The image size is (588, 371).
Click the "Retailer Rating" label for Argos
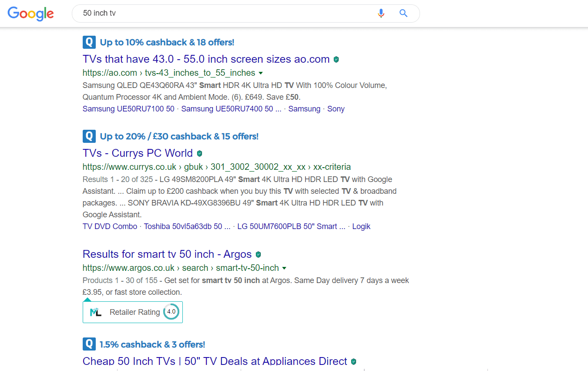click(x=135, y=312)
